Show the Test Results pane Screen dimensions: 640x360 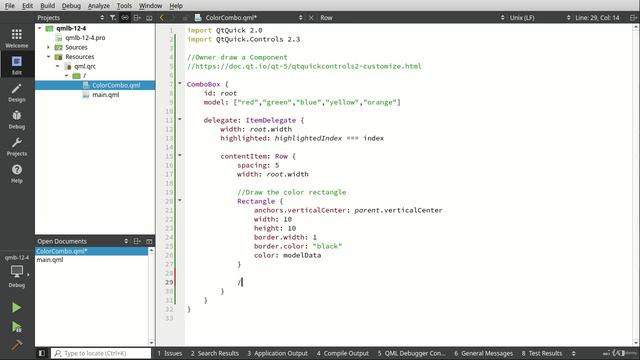pyautogui.click(x=542, y=353)
